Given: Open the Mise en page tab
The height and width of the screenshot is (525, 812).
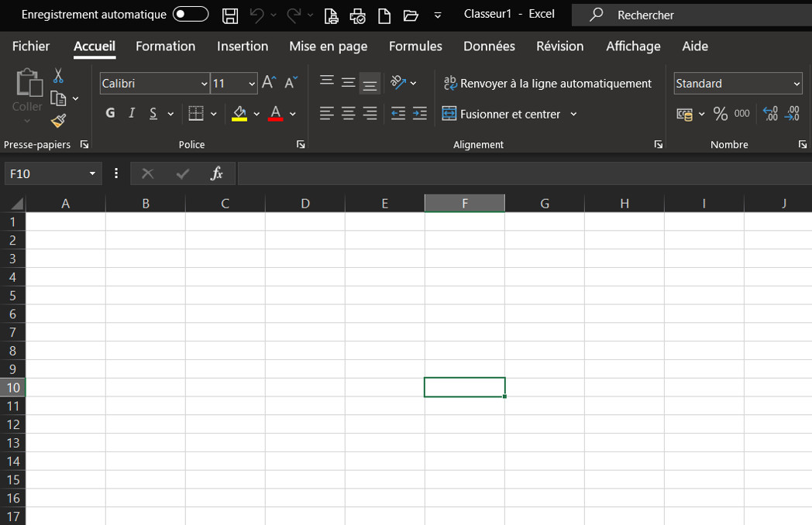Looking at the screenshot, I should (329, 46).
